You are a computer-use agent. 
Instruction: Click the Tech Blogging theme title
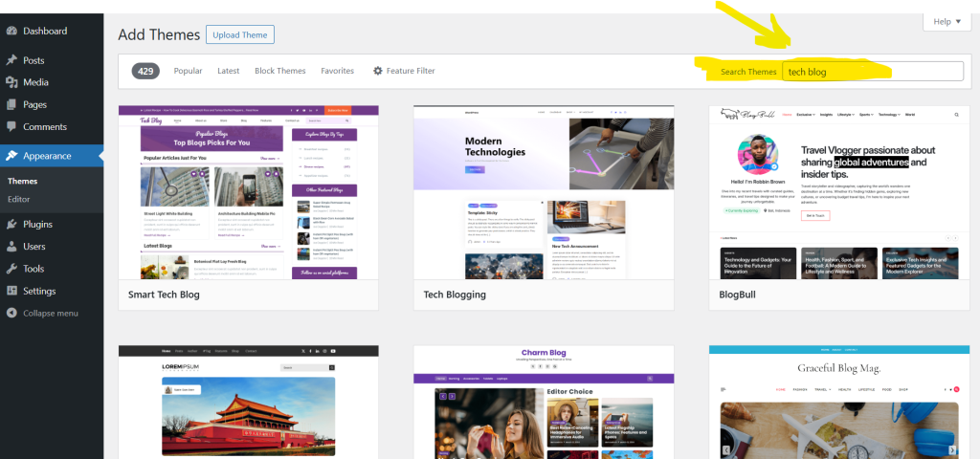455,295
